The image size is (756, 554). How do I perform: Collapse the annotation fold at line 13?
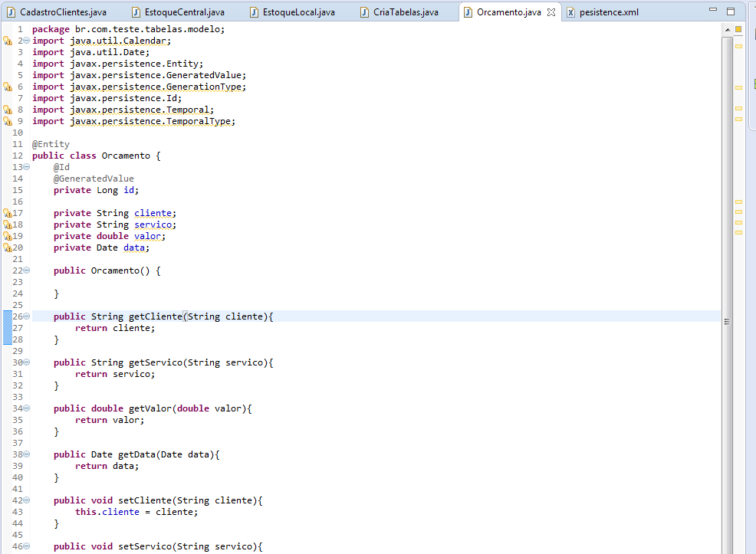coord(27,167)
